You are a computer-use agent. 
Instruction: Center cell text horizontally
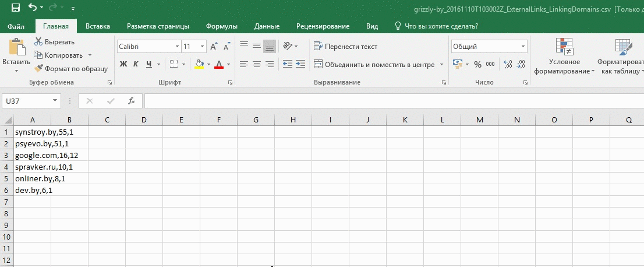[257, 64]
